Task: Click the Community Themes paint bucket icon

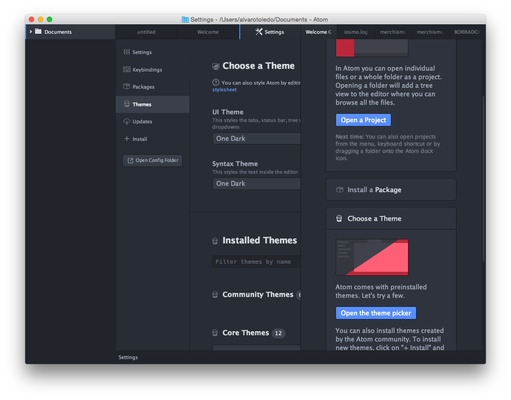Action: coord(215,295)
